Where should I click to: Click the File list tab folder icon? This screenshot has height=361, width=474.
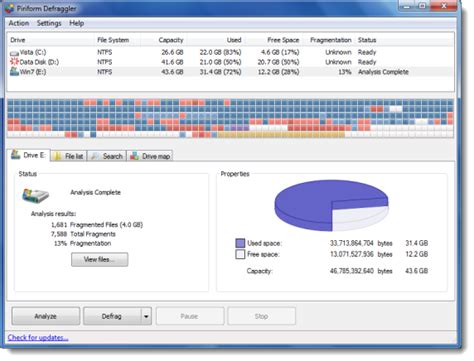(x=57, y=156)
